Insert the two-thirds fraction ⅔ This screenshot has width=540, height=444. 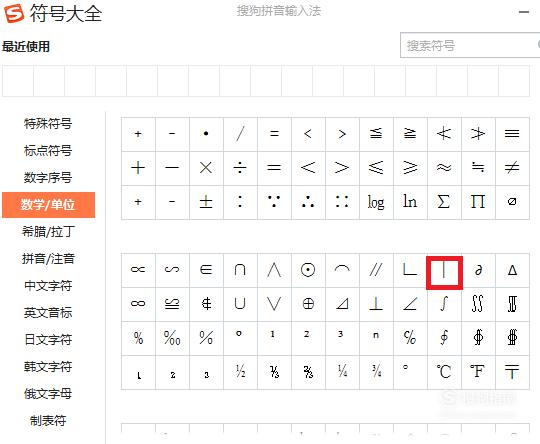pyautogui.click(x=308, y=372)
